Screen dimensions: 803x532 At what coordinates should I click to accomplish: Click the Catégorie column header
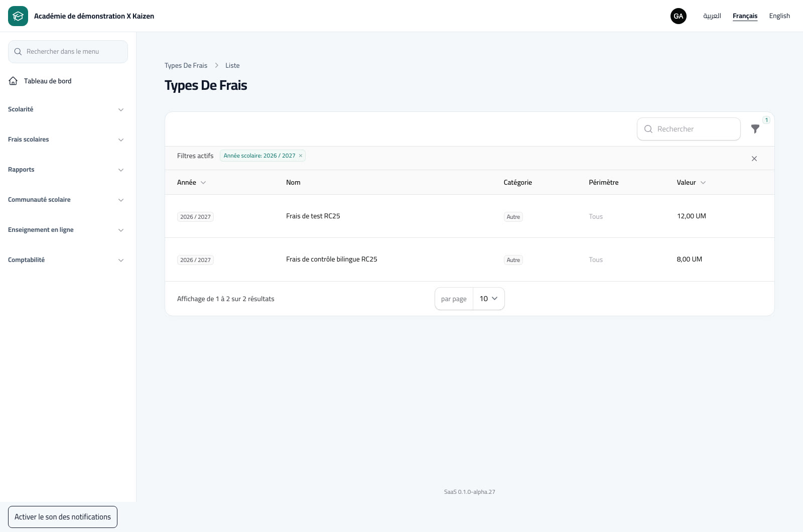pos(517,182)
